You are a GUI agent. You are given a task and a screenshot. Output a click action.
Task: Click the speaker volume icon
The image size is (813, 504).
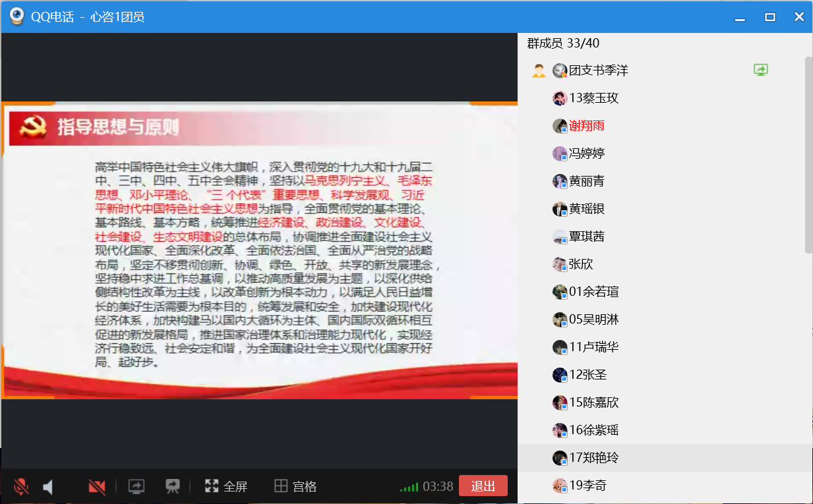point(48,487)
